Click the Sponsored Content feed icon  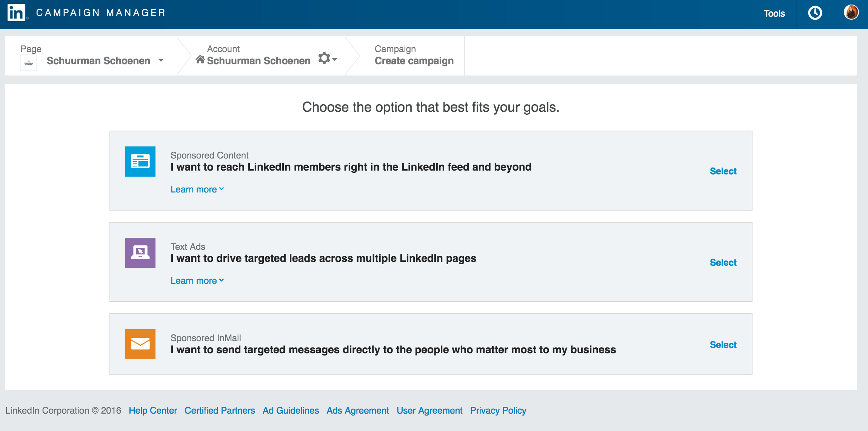point(140,162)
